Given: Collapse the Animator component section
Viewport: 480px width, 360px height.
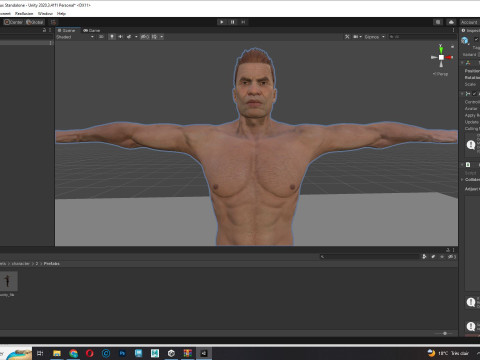Looking at the screenshot, I should (462, 94).
